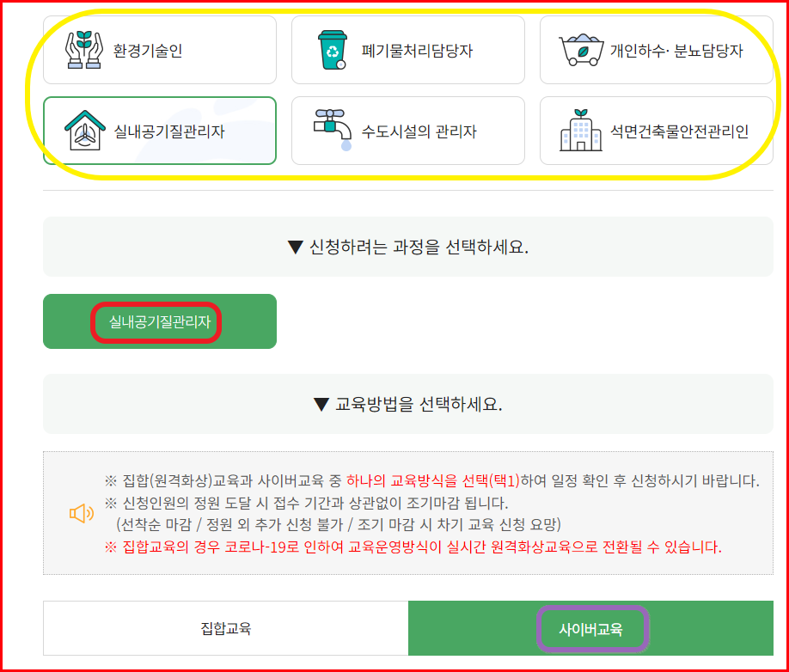The image size is (789, 672).
Task: Click the 개인하수·분뇨담당자 cart icon
Action: 581,50
